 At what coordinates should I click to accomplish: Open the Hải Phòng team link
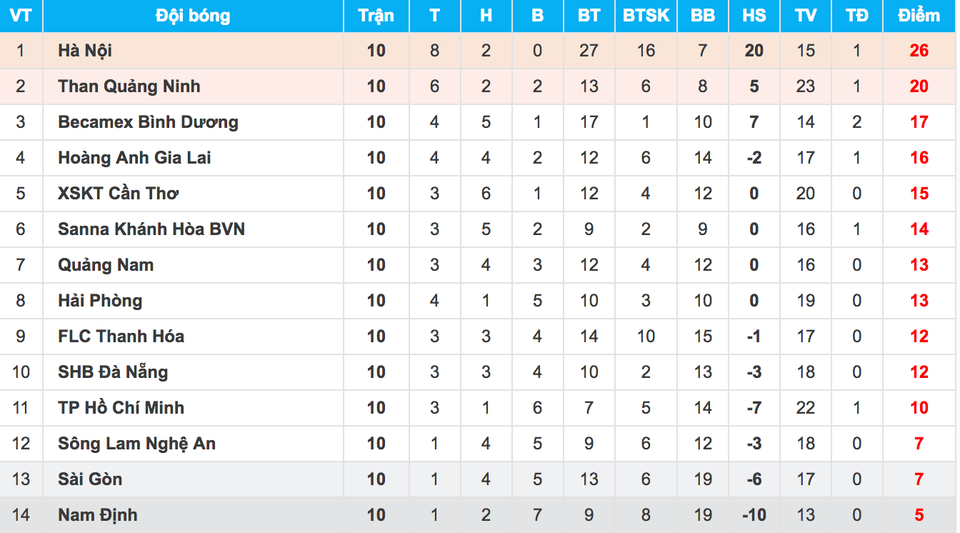click(100, 300)
